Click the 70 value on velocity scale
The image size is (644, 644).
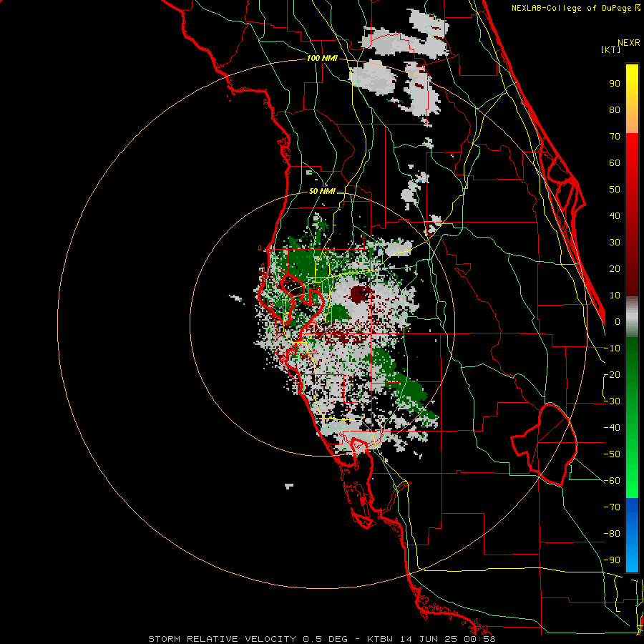[615, 137]
